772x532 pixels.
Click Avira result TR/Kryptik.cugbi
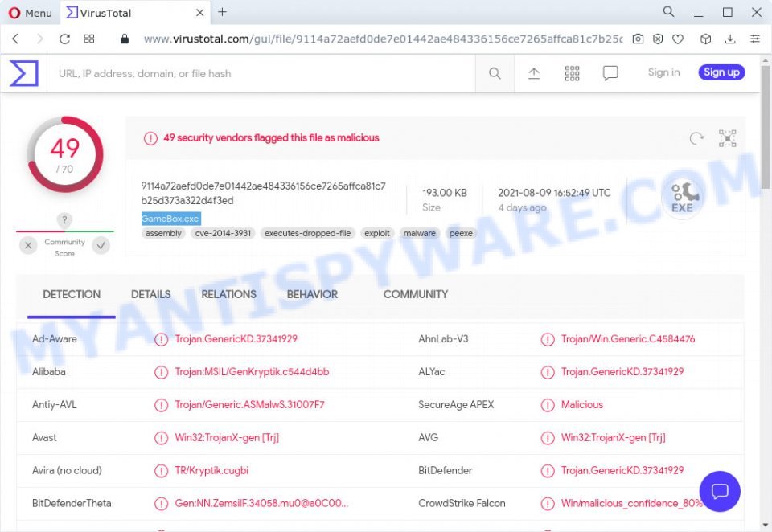(x=211, y=470)
